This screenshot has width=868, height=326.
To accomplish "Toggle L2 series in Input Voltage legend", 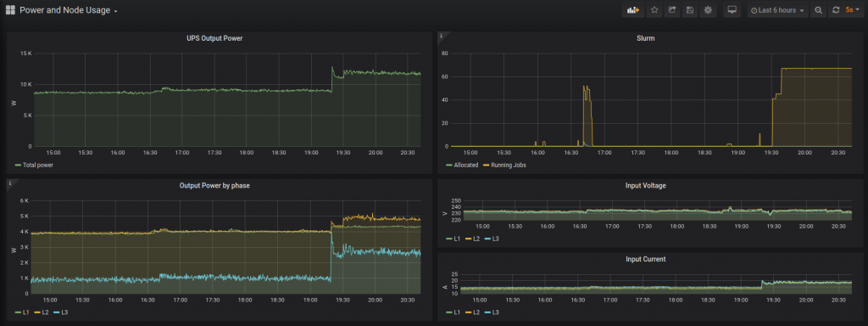I will [476, 239].
